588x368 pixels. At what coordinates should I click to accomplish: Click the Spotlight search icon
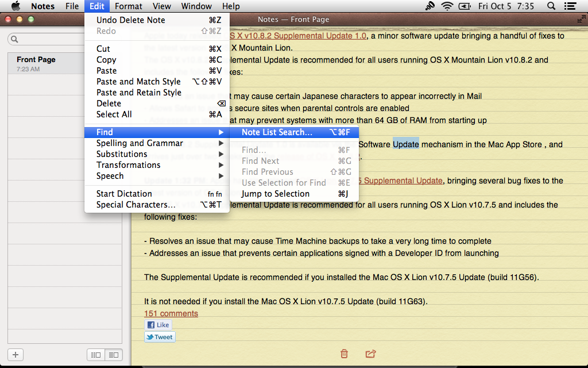[551, 6]
